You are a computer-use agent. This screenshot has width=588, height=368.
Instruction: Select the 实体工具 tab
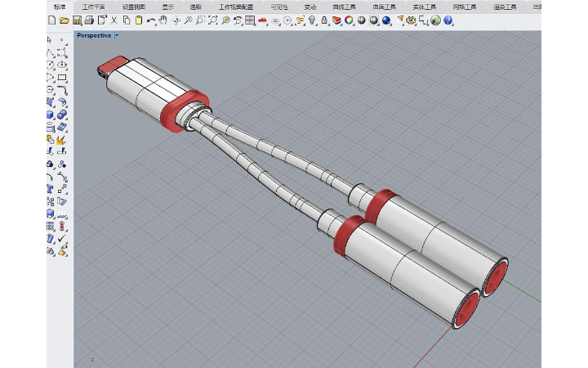425,7
